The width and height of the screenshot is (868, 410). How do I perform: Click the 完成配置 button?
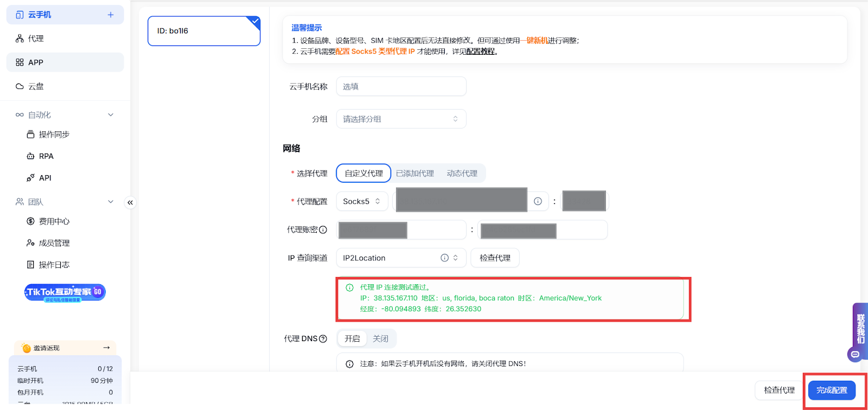click(x=832, y=390)
